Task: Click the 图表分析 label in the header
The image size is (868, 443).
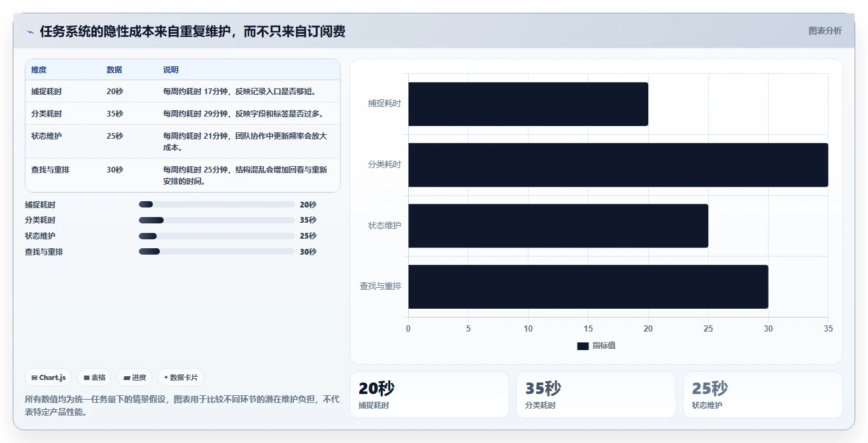Action: [825, 31]
